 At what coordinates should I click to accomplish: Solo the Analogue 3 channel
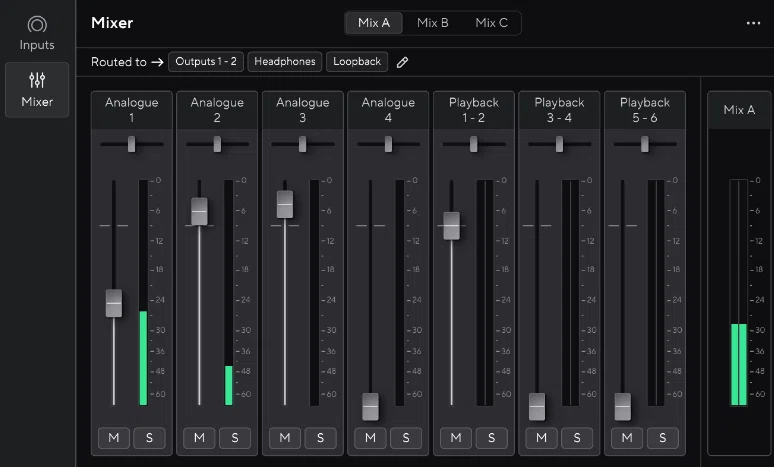[x=320, y=438]
